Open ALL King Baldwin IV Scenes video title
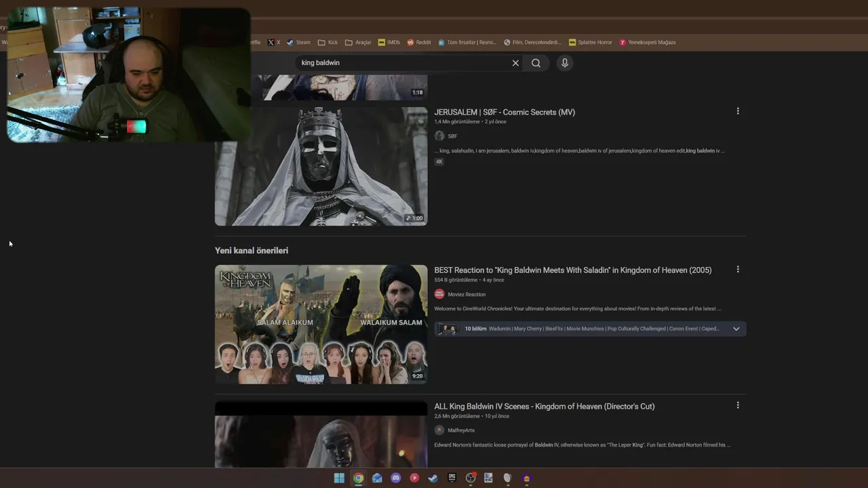The height and width of the screenshot is (488, 868). (545, 407)
